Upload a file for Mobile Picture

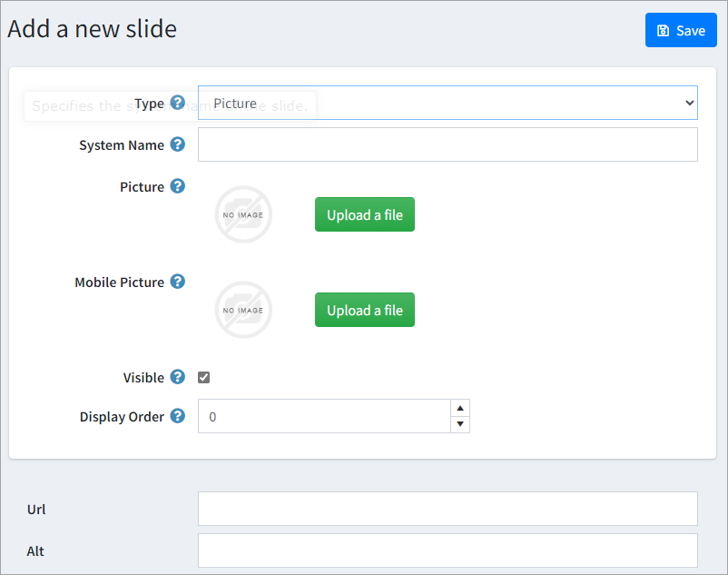click(x=365, y=310)
